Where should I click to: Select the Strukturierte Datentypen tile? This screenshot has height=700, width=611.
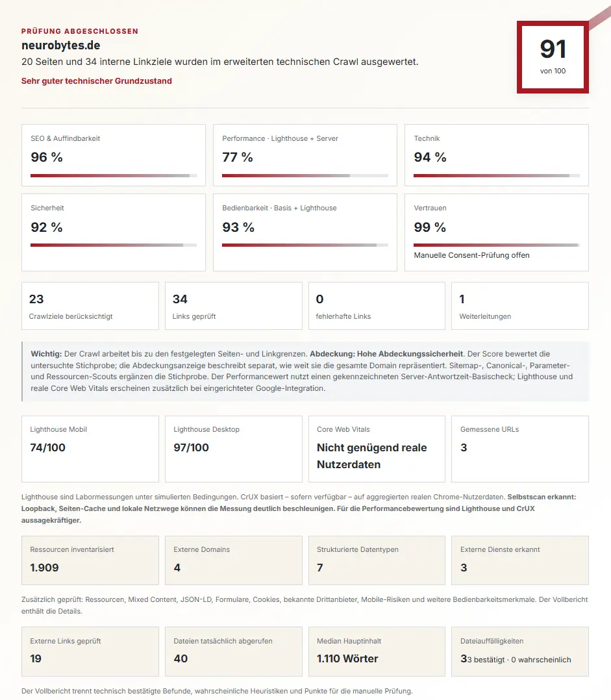click(x=377, y=560)
